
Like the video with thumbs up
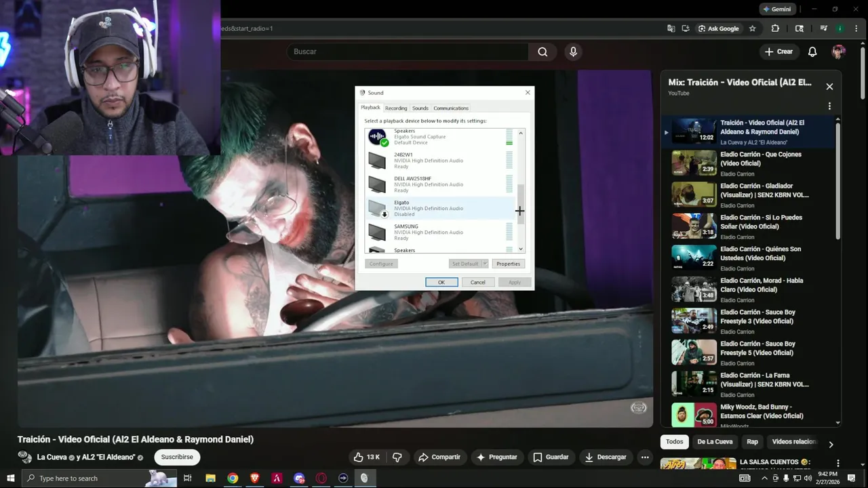point(366,457)
